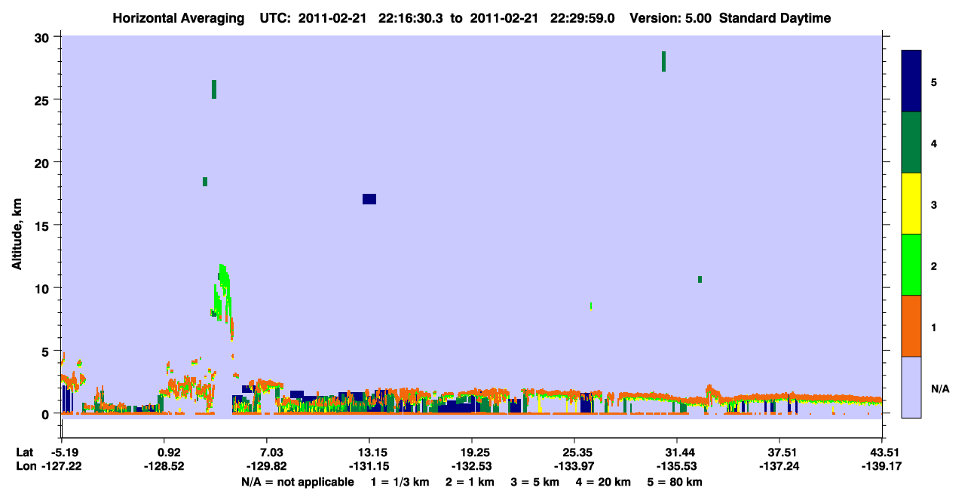Click the 10 altitude tick label
The width and height of the screenshot is (980, 503).
tap(44, 288)
